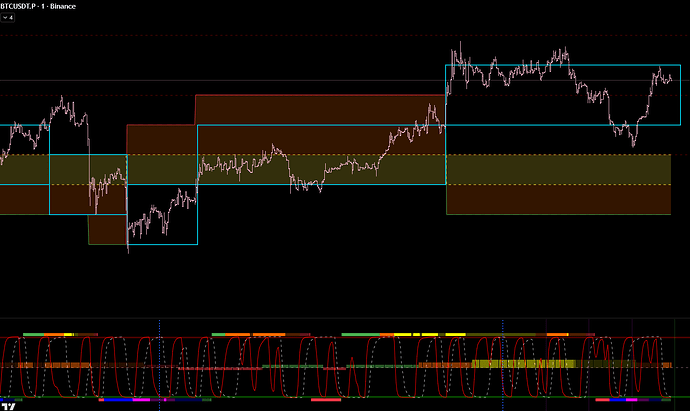This screenshot has height=411, width=690.
Task: Click the highest price wick on the chart
Action: tap(459, 44)
